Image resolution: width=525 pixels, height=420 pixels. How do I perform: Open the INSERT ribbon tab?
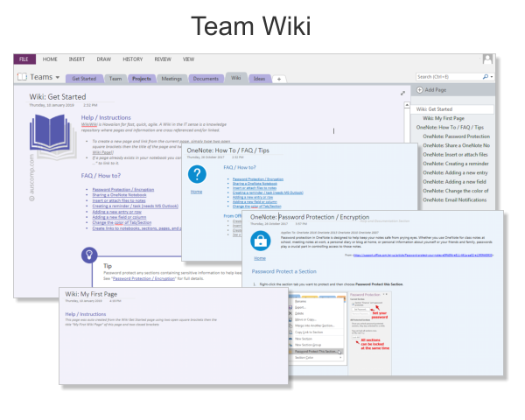pyautogui.click(x=77, y=59)
